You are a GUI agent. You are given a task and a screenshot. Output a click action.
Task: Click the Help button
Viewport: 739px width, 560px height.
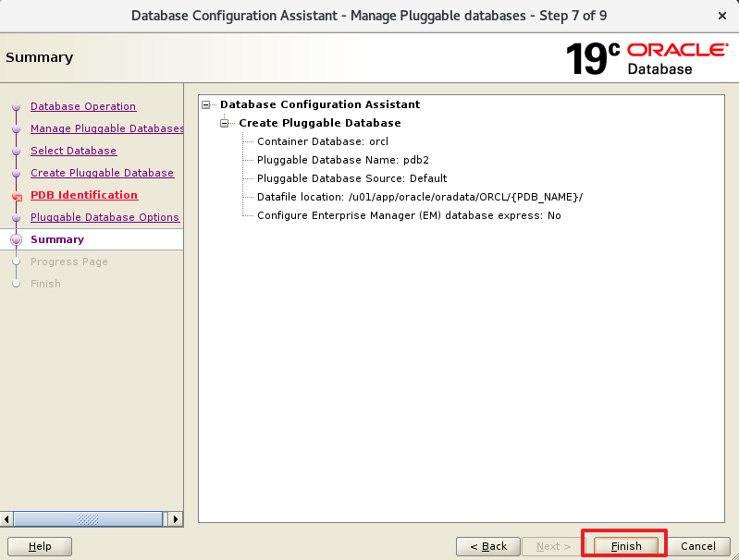(x=40, y=546)
